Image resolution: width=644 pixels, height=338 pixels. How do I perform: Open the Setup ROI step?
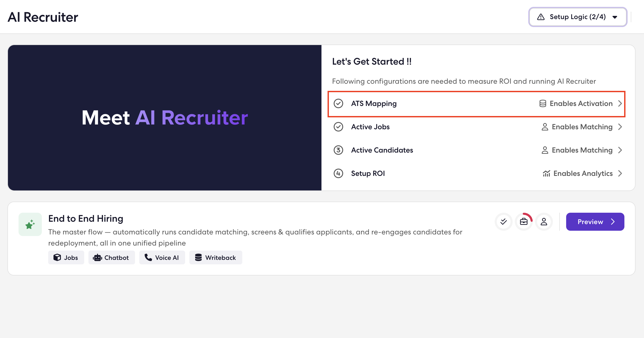coord(476,174)
